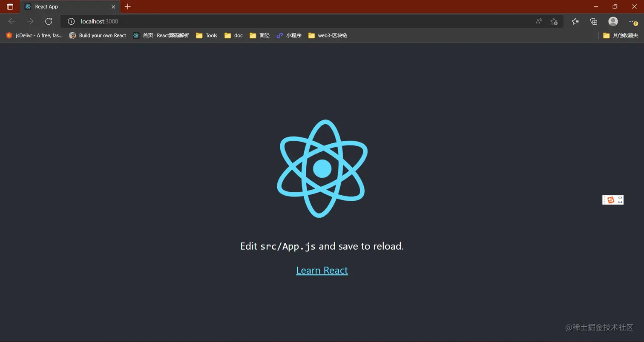
Task: Open the 小程序 bookmark
Action: [289, 35]
